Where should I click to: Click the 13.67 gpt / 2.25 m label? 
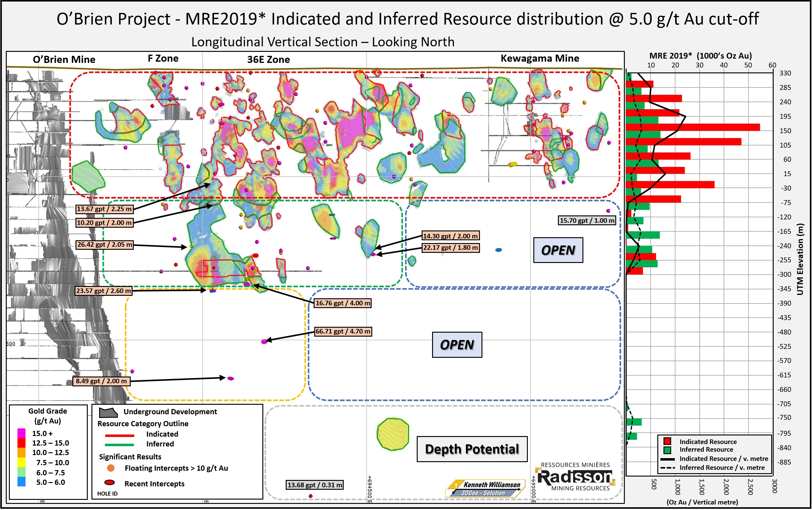pyautogui.click(x=105, y=209)
